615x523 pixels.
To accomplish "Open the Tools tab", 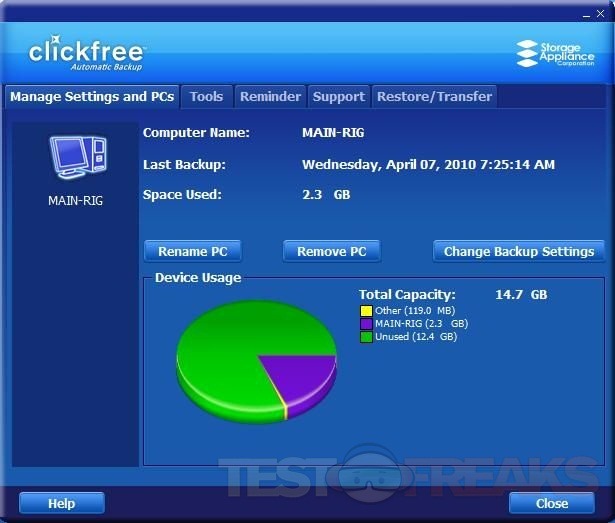I will pos(207,97).
